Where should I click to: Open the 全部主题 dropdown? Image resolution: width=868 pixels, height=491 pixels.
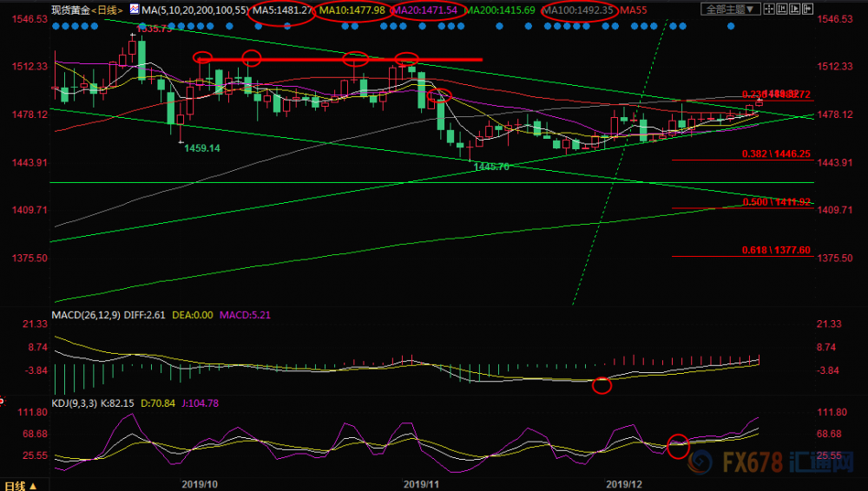(x=731, y=9)
